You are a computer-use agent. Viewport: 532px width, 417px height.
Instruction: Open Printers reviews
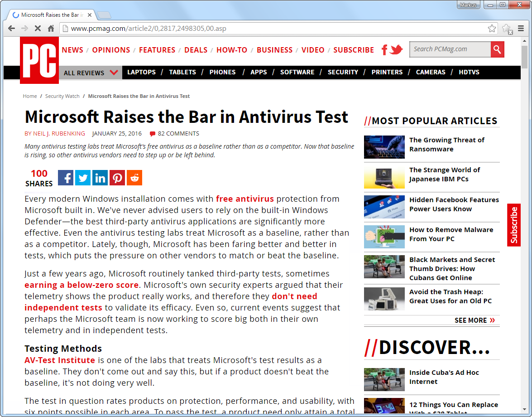click(387, 73)
